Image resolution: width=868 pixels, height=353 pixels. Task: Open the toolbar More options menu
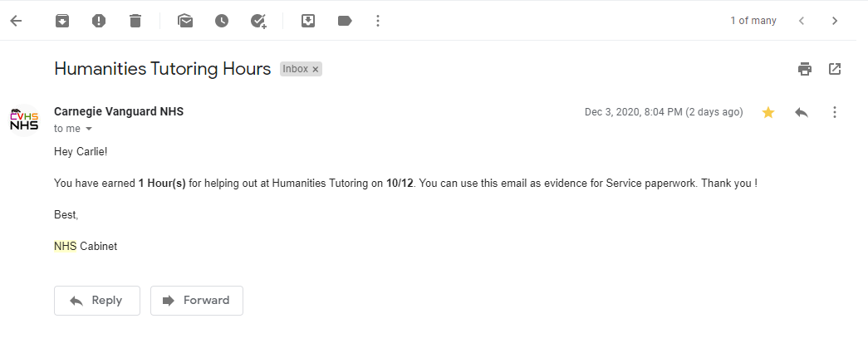[379, 21]
